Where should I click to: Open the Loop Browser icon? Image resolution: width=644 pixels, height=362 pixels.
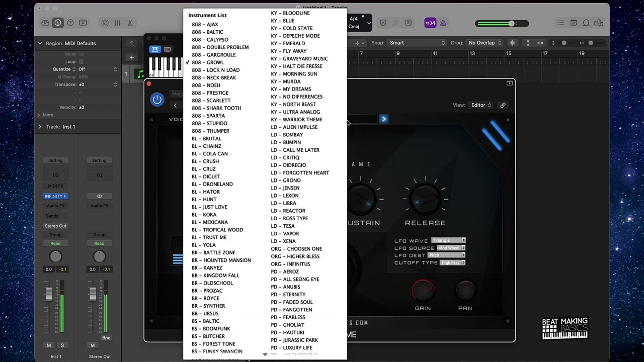point(586,23)
